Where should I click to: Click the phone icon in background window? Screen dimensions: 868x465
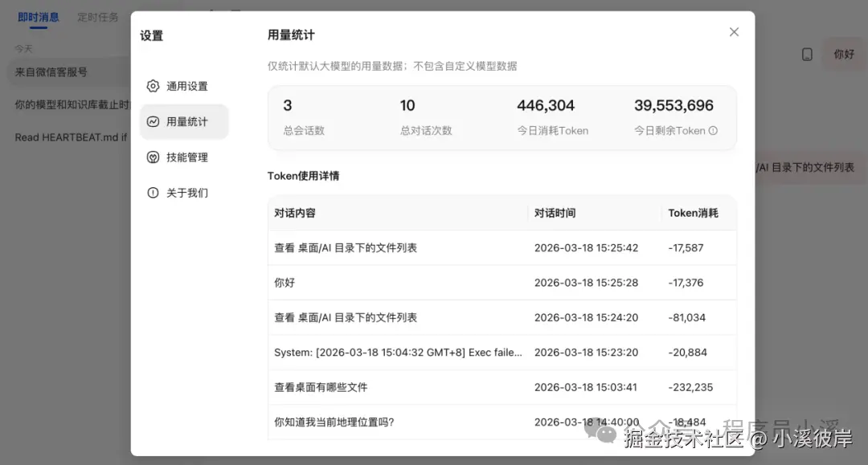[x=807, y=54]
